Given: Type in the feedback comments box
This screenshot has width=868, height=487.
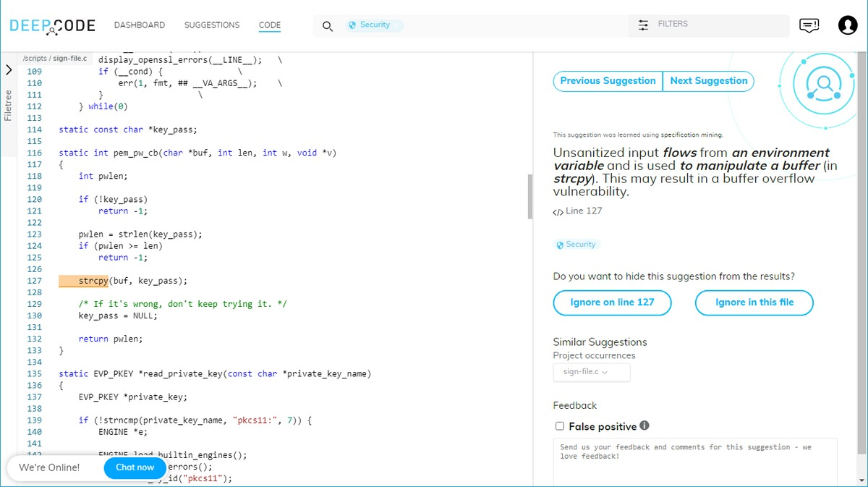Looking at the screenshot, I should [x=694, y=462].
